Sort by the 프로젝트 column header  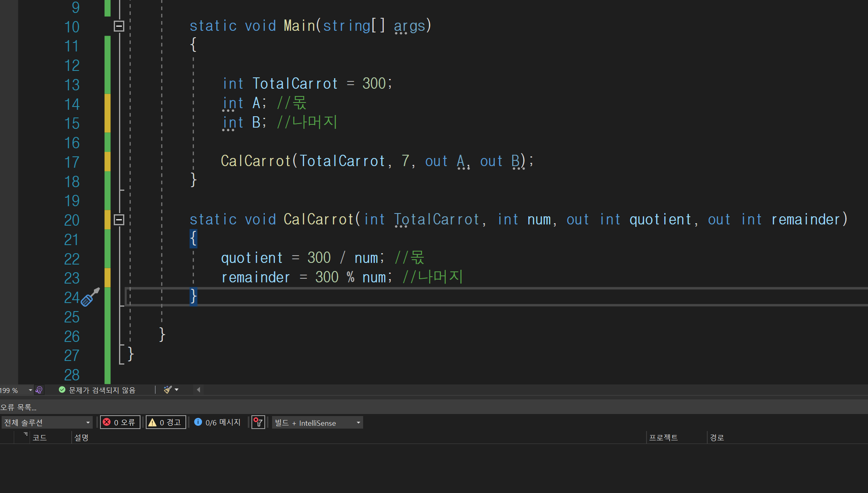coord(663,438)
